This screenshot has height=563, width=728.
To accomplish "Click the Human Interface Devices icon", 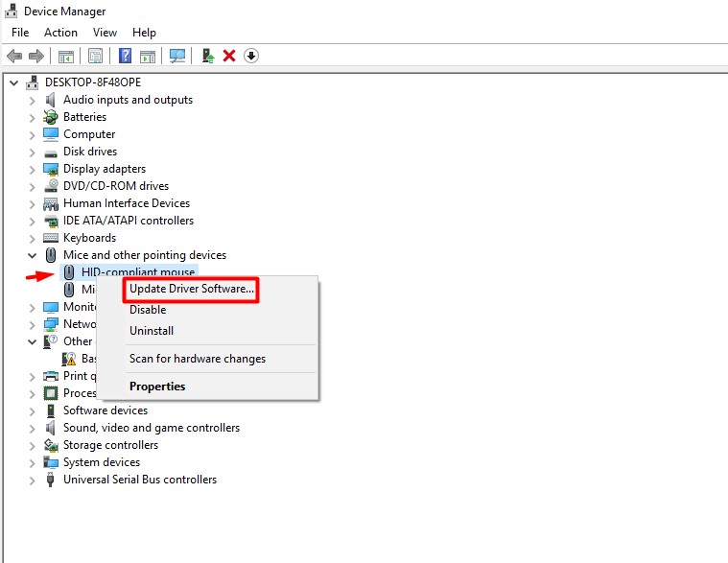I will pyautogui.click(x=50, y=203).
